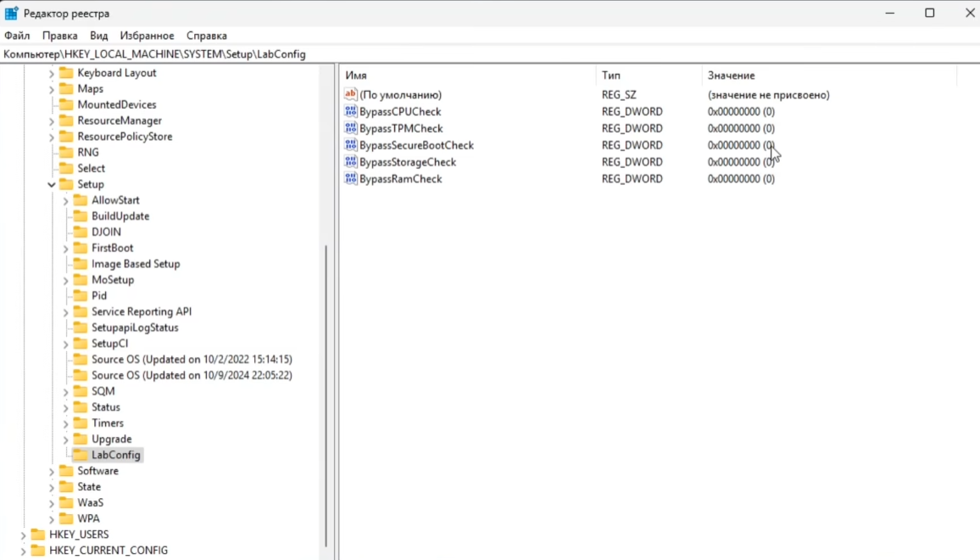Expand the HKEY_USERS hive
Screen dimensions: 980x560
tap(24, 535)
